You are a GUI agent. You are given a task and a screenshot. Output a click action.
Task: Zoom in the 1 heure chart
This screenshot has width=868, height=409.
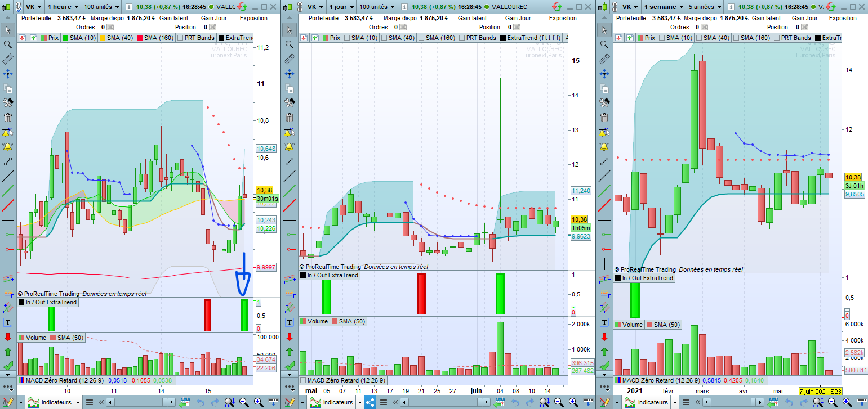pos(259,402)
